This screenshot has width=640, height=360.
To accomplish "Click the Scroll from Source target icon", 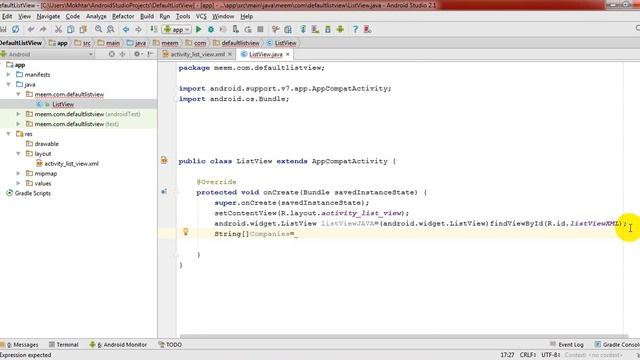I will point(111,54).
